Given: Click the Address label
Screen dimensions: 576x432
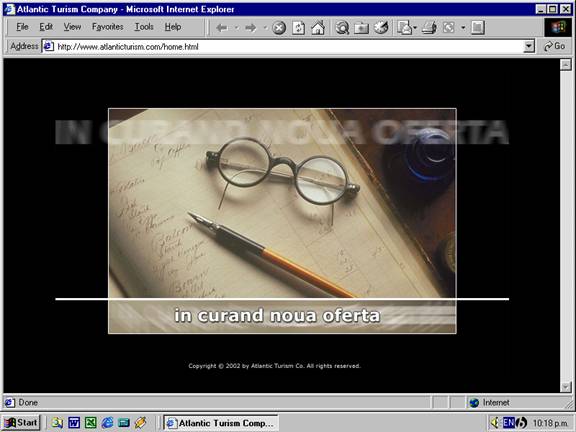Looking at the screenshot, I should pyautogui.click(x=24, y=46).
